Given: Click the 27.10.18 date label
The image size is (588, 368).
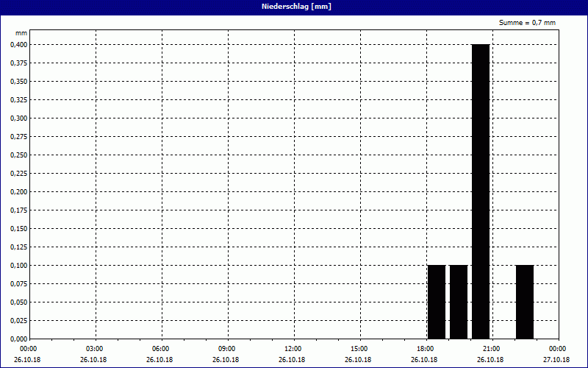Looking at the screenshot, I should (557, 360).
